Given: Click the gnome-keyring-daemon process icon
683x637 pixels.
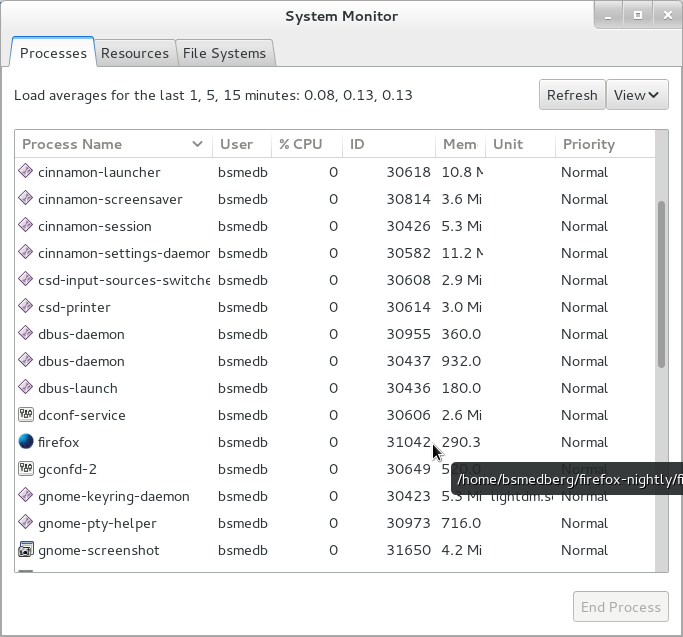Looking at the screenshot, I should click(26, 495).
